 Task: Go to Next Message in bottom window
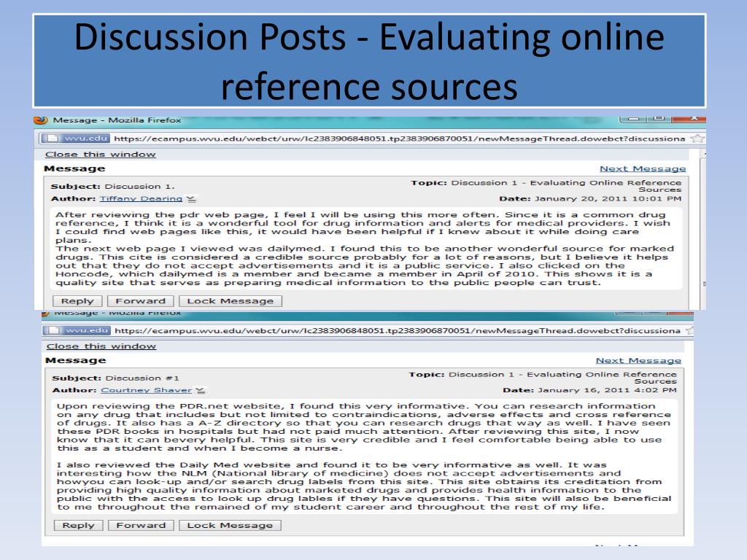(x=638, y=360)
